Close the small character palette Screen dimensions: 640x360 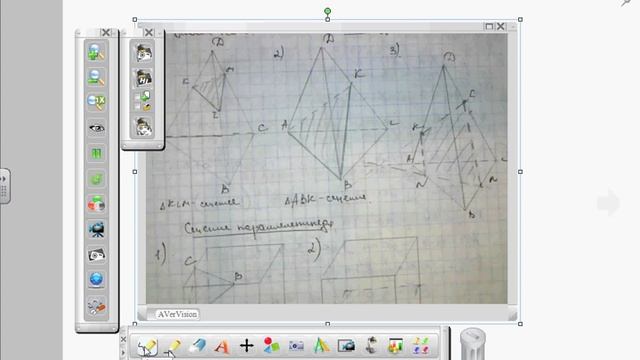(x=149, y=32)
